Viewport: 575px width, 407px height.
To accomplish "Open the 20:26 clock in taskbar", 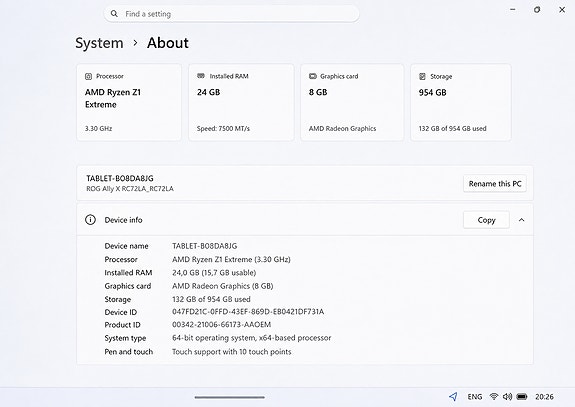I will click(x=544, y=397).
